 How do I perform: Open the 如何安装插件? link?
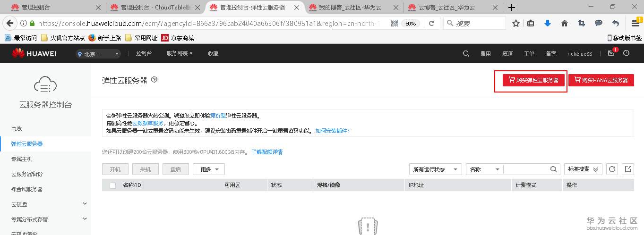pos(333,131)
